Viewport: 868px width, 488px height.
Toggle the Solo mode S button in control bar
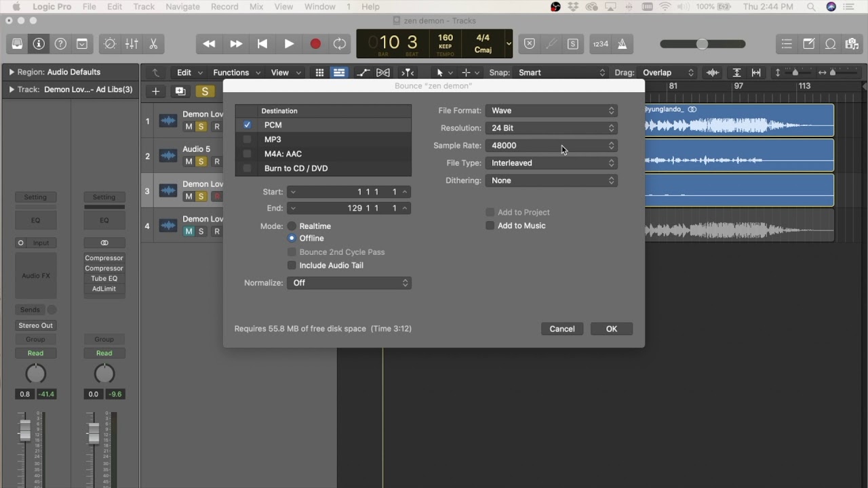point(573,44)
